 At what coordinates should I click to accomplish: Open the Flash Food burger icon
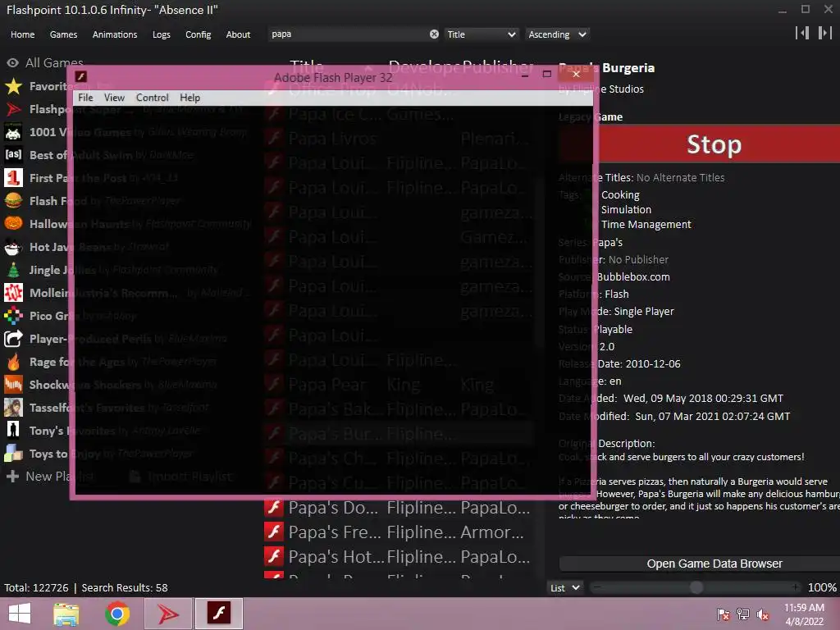[x=13, y=201]
